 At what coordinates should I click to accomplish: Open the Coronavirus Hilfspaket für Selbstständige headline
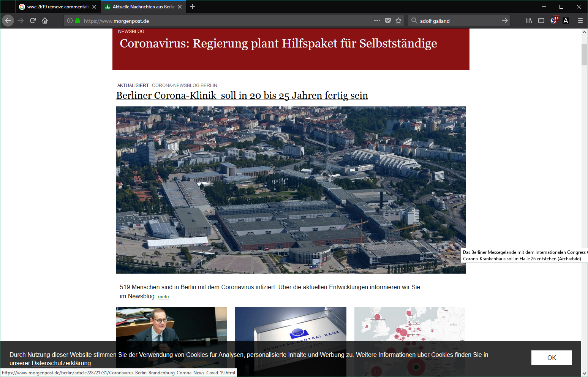[x=278, y=44]
